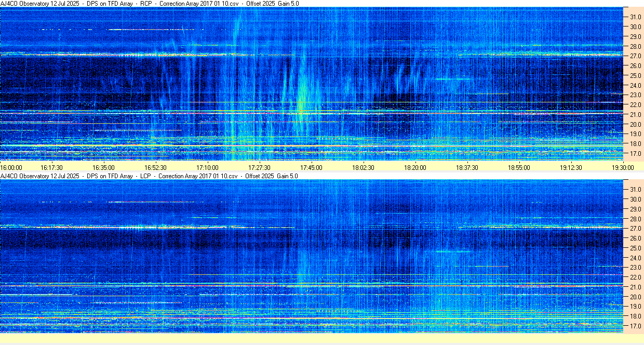
Task: Click 29.0 frequency label in LCP panel
Action: click(635, 209)
